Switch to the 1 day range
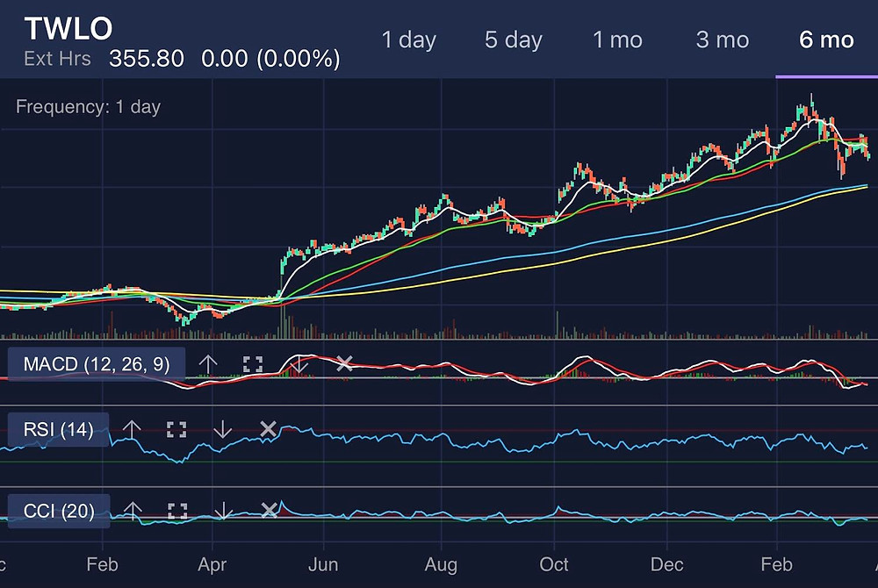 point(409,39)
